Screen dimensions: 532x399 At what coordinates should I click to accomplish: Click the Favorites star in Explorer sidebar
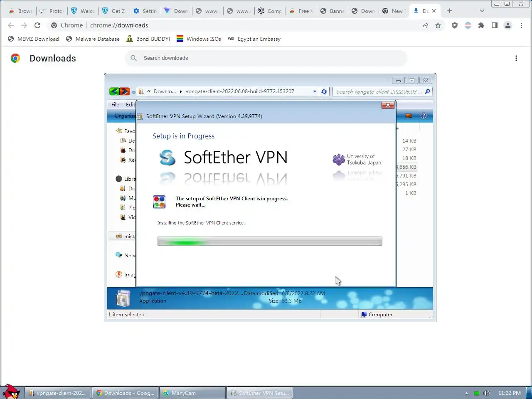119,131
